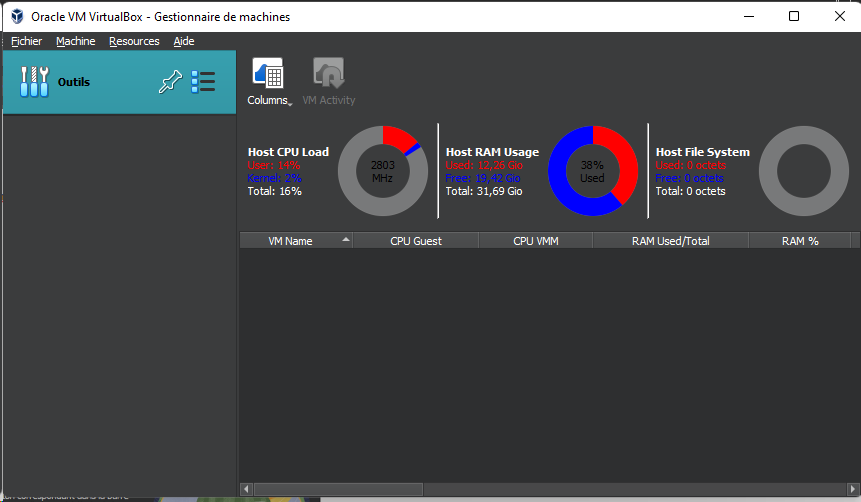Click the 'Used: 0 octets' value
The height and width of the screenshot is (502, 861).
(691, 165)
